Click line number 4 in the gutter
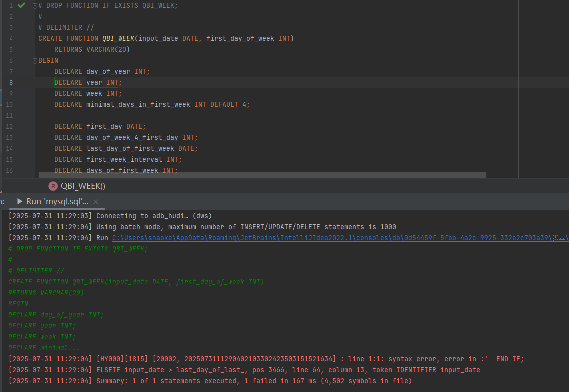The image size is (569, 392). (11, 39)
